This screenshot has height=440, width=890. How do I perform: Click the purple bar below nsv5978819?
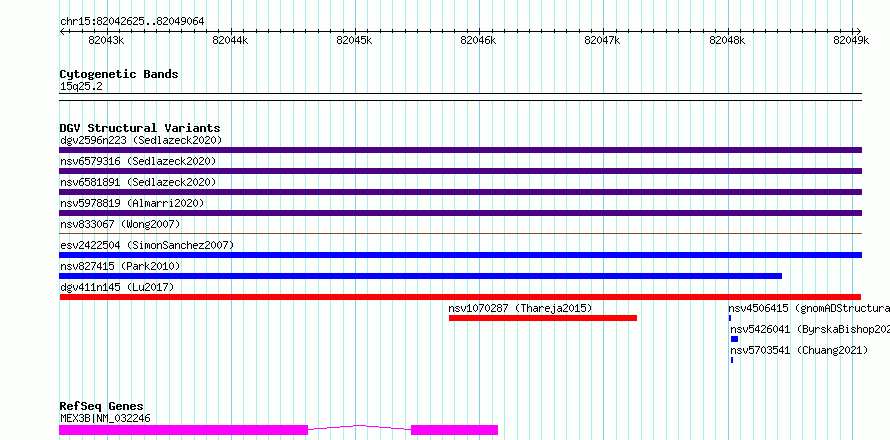(460, 213)
